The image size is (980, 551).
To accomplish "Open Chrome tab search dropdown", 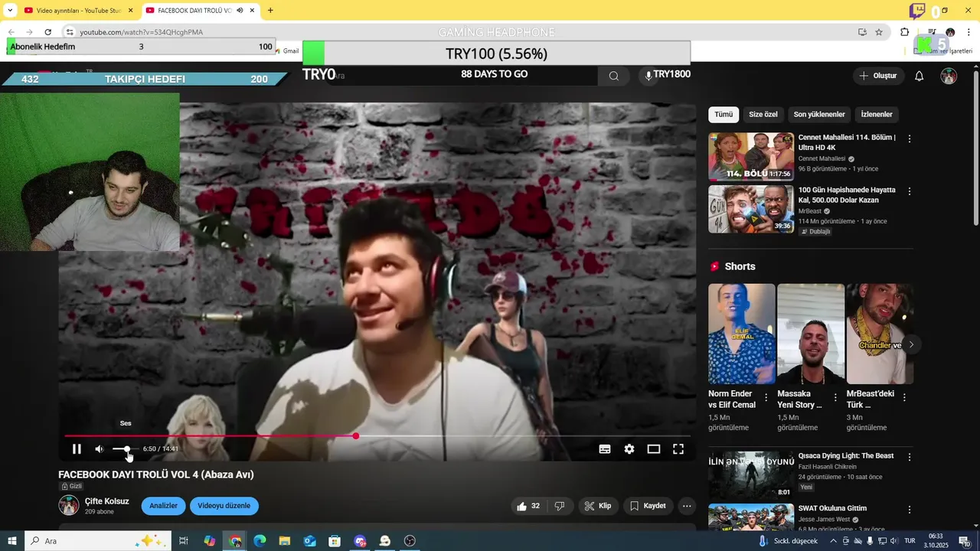I will click(x=9, y=11).
